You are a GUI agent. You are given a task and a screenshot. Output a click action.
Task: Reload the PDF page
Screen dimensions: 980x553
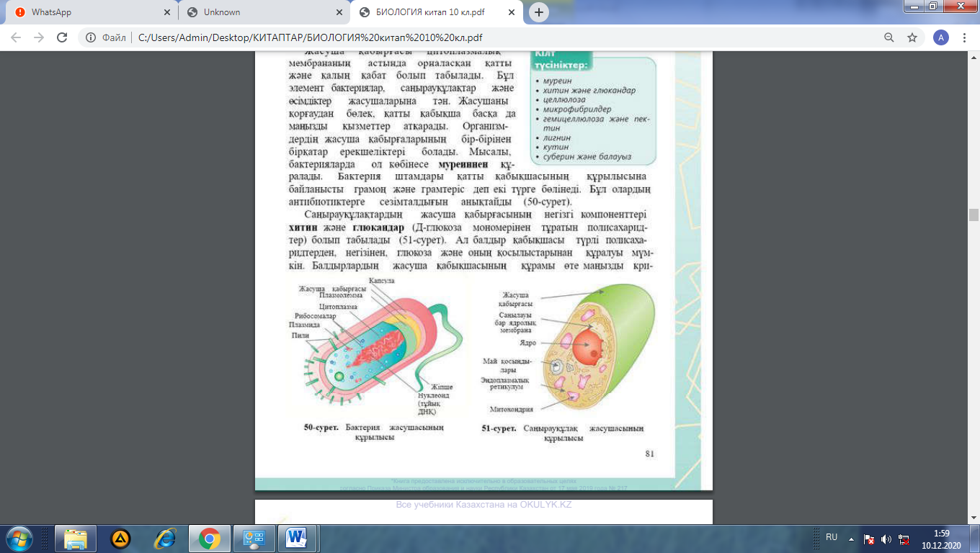click(62, 37)
